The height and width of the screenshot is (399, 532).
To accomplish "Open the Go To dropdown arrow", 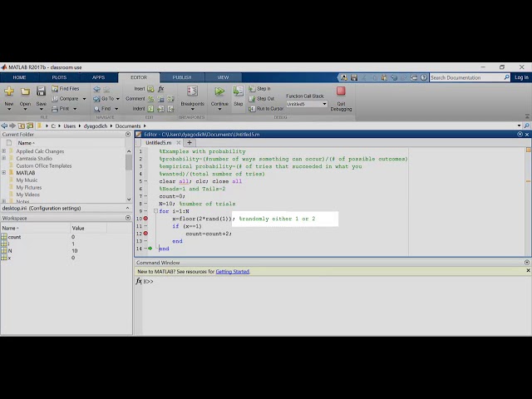I will 118,99.
